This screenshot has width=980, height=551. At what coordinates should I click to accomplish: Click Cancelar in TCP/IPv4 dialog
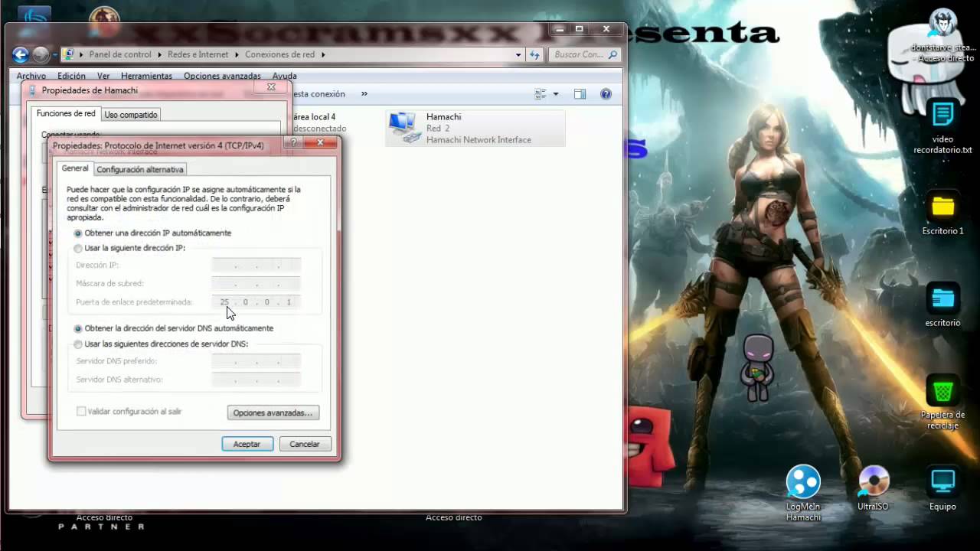305,444
